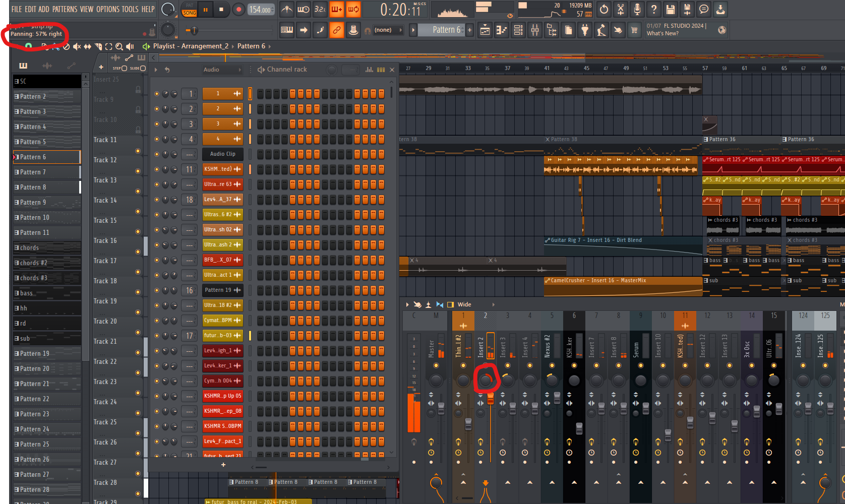This screenshot has height=504, width=845.
Task: Open the TOOLS menu
Action: click(130, 9)
